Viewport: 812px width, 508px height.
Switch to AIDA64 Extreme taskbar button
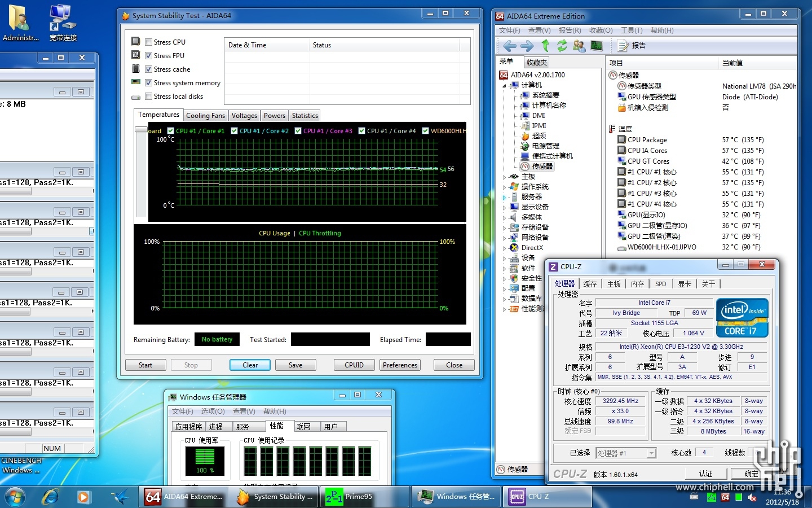(184, 497)
